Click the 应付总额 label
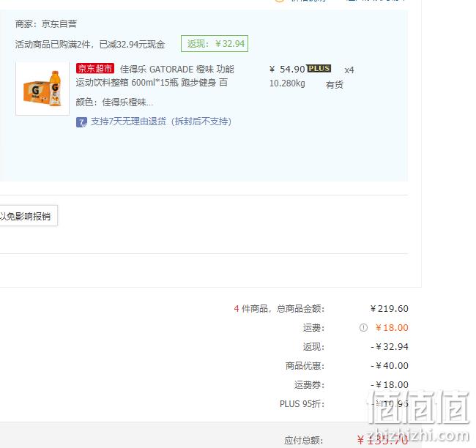The image size is (476, 448). tap(304, 440)
